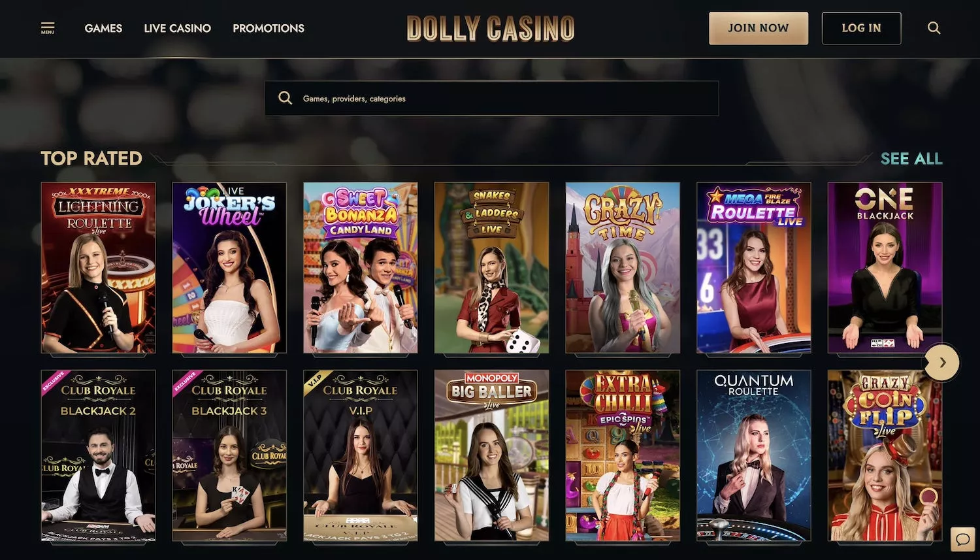Open the Promotions page
The image size is (980, 560).
pyautogui.click(x=269, y=28)
